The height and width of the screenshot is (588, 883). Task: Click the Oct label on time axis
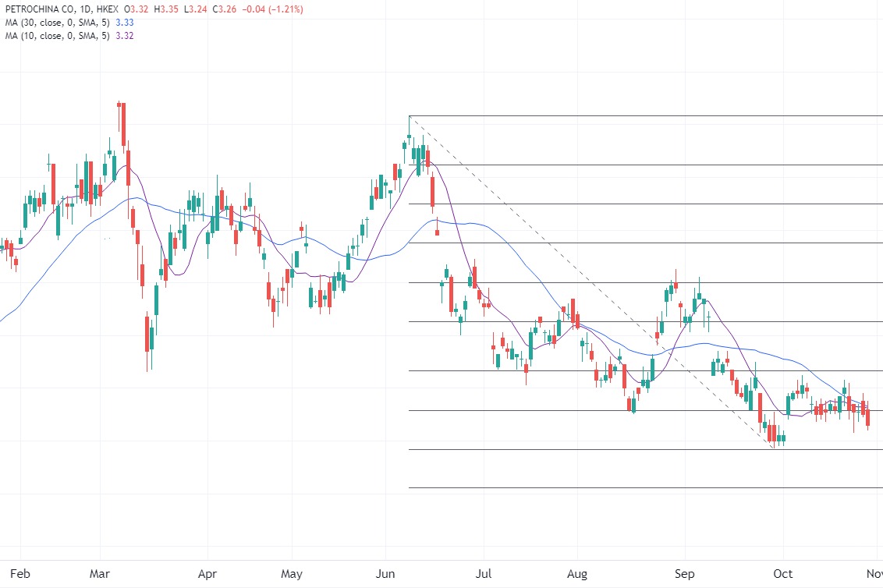click(x=783, y=574)
